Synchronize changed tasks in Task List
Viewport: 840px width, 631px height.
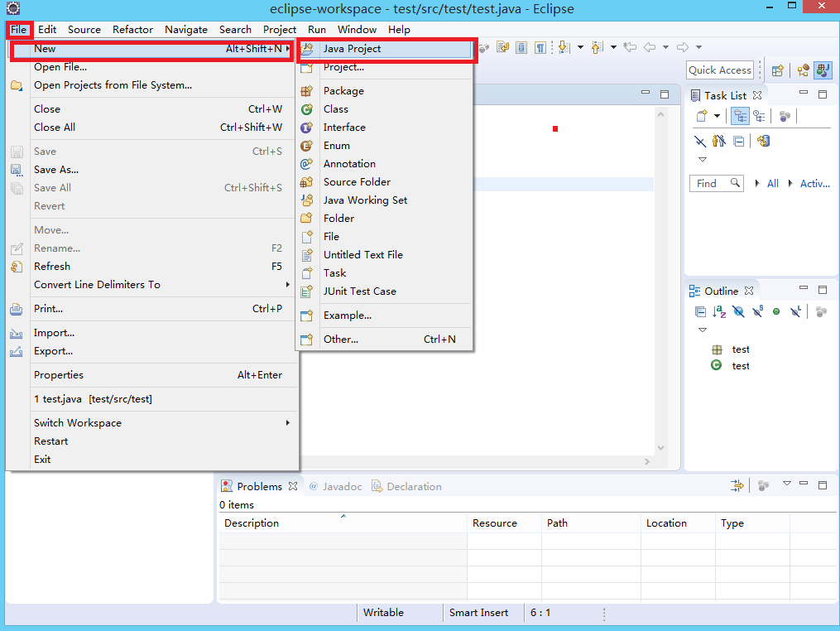(763, 141)
